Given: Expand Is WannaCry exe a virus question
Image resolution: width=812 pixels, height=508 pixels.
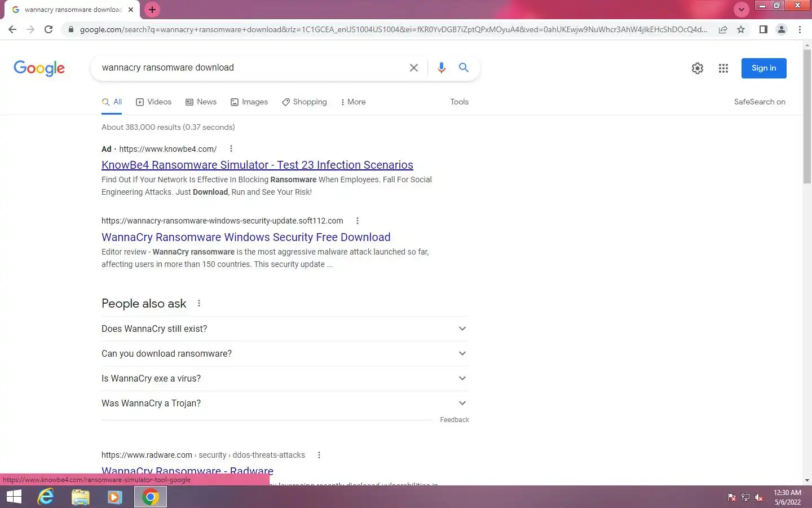Looking at the screenshot, I should [x=285, y=378].
